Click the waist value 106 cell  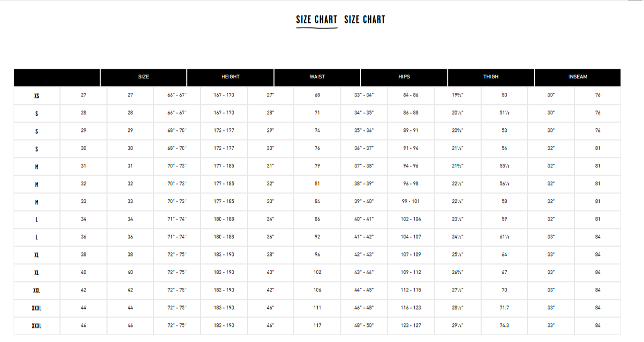click(x=317, y=290)
